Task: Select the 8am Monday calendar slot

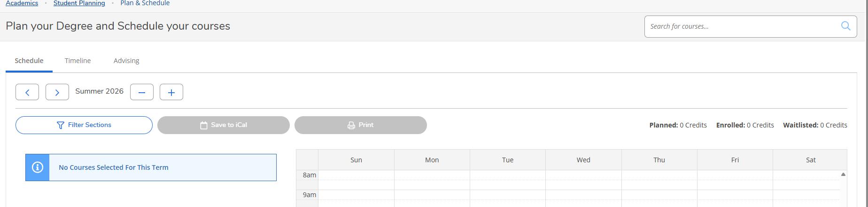Action: 432,175
